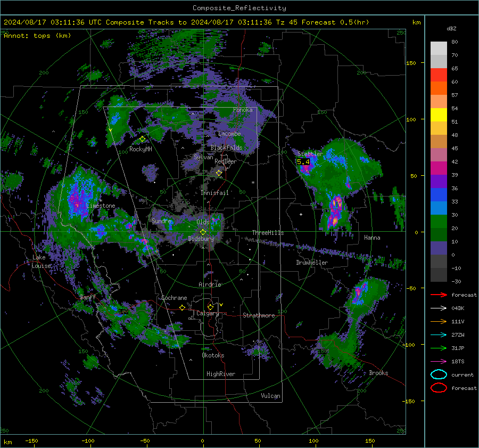Click the Innisfail town label
This screenshot has height=448, width=479.
[x=214, y=193]
